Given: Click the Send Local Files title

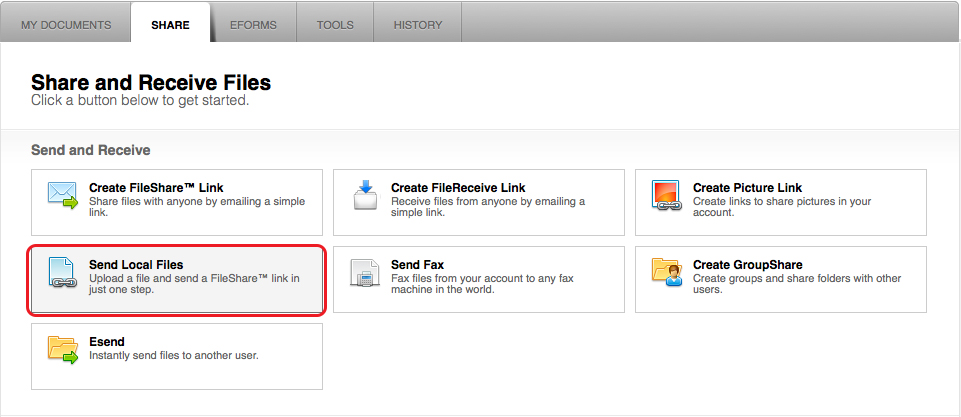Looking at the screenshot, I should click(136, 265).
